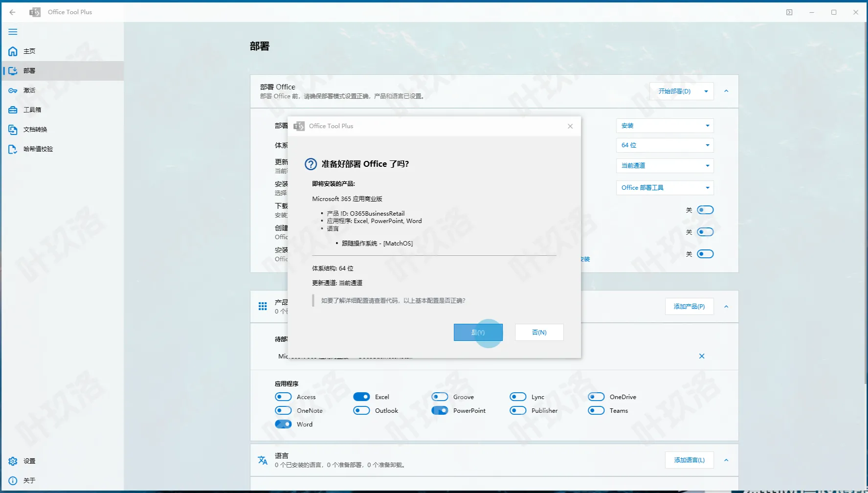This screenshot has width=868, height=493.
Task: Toggle the Outlook application switch
Action: click(x=361, y=410)
